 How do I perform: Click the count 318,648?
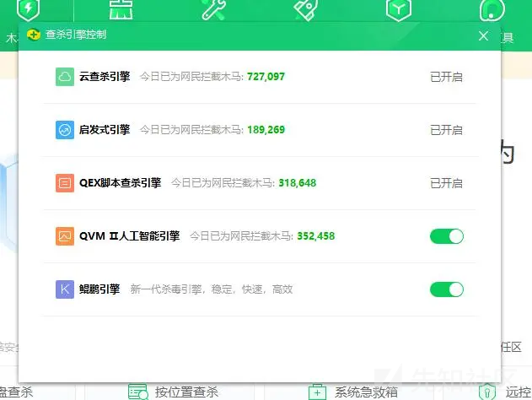(x=298, y=183)
